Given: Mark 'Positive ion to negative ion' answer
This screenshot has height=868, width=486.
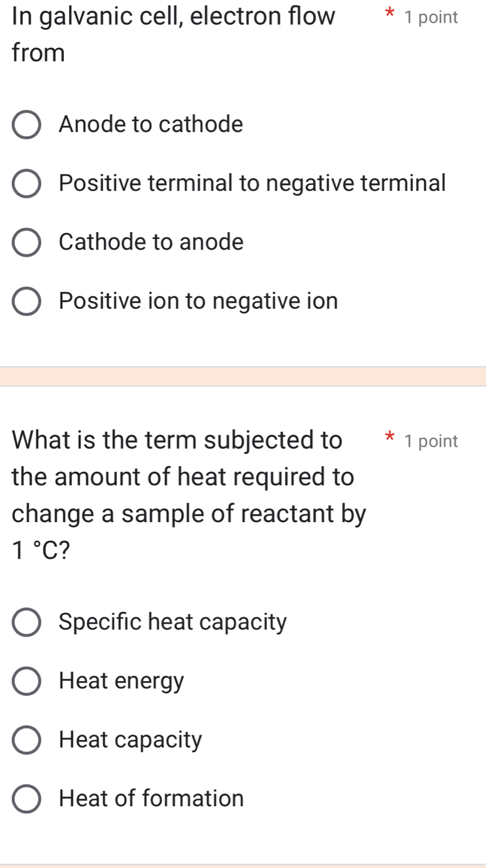Looking at the screenshot, I should [27, 302].
